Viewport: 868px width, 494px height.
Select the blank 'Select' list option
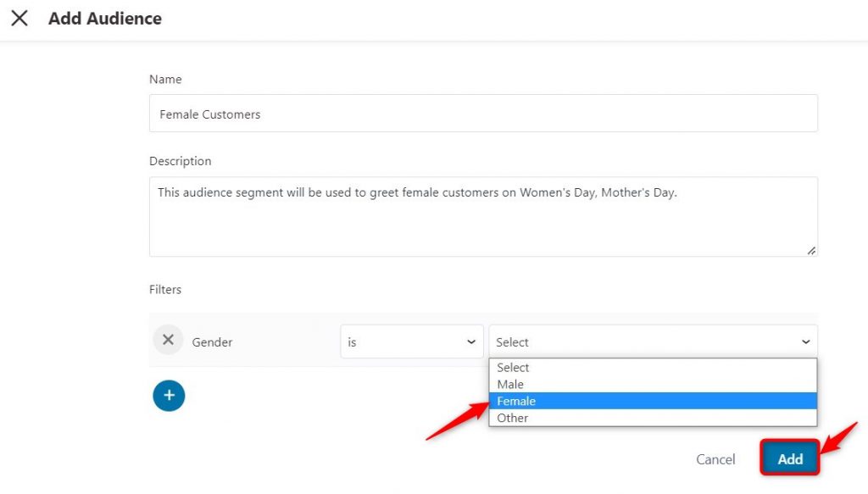pyautogui.click(x=654, y=367)
